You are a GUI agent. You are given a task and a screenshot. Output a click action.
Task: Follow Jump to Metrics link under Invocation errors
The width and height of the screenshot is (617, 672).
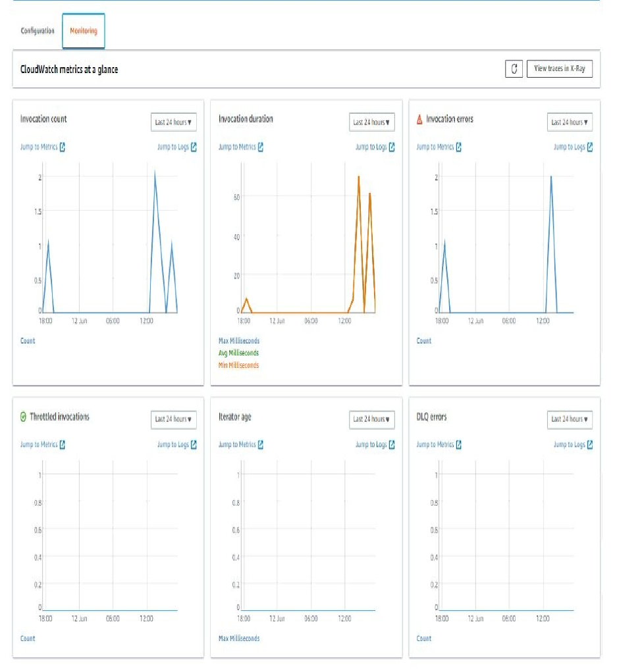point(435,147)
